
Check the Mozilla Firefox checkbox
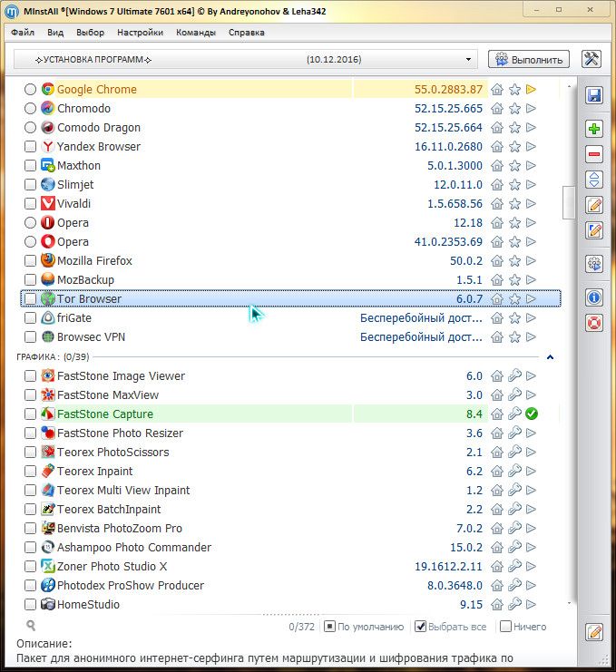click(30, 261)
